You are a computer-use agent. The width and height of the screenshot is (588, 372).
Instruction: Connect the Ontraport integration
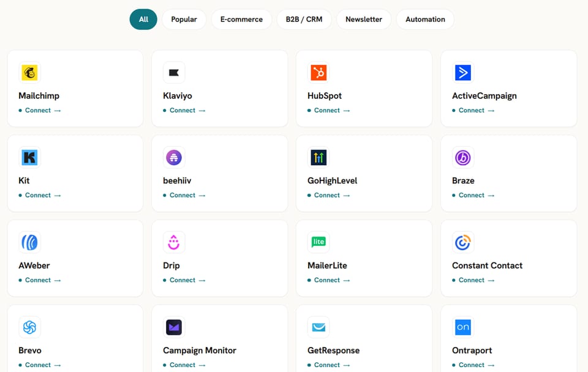coord(473,365)
